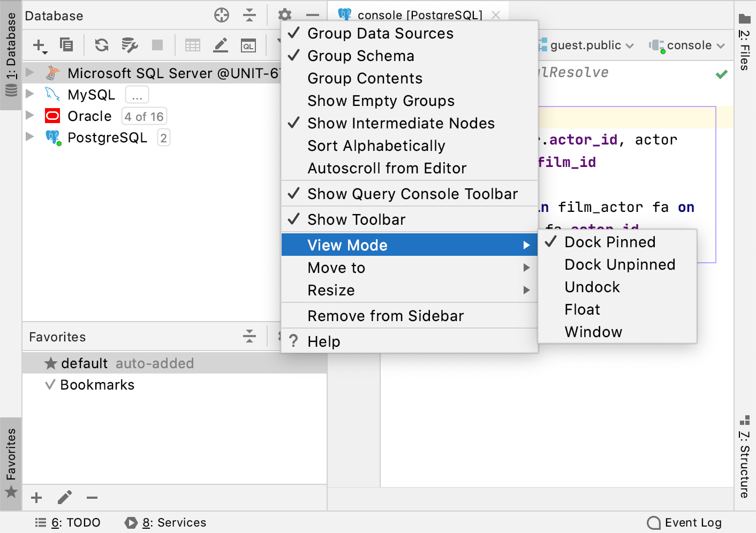Image resolution: width=756 pixels, height=533 pixels.
Task: Enable Autoscroll from Editor option
Action: [x=410, y=168]
